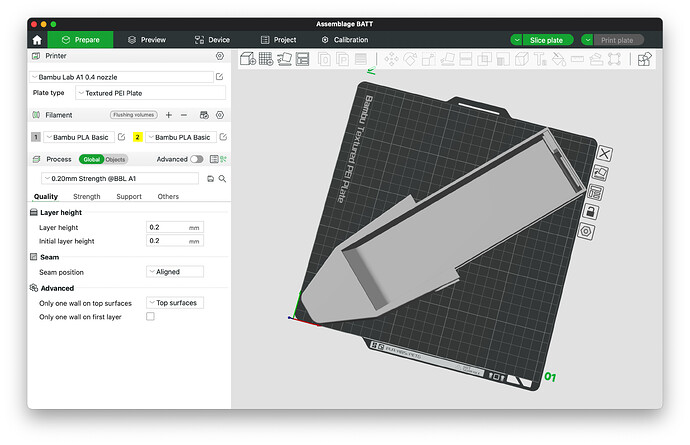The image size is (690, 445).
Task: Open filament 2 Bambu PLA Basic dropdown
Action: [x=181, y=137]
